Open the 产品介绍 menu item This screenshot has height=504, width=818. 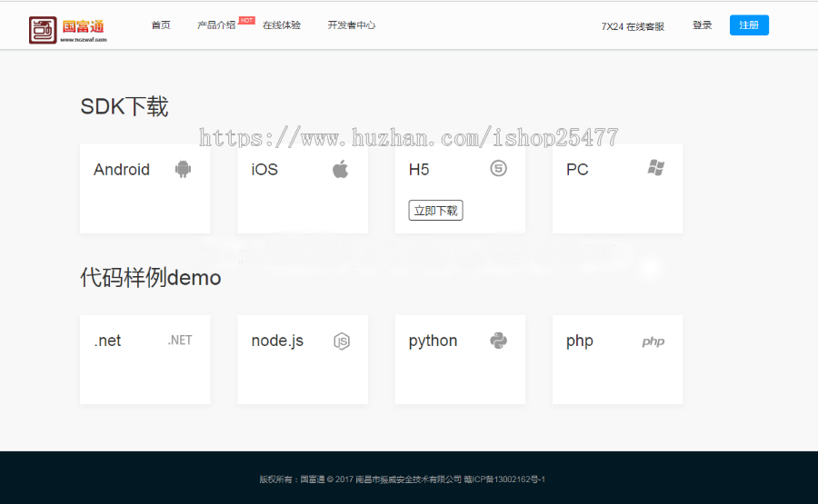(216, 25)
